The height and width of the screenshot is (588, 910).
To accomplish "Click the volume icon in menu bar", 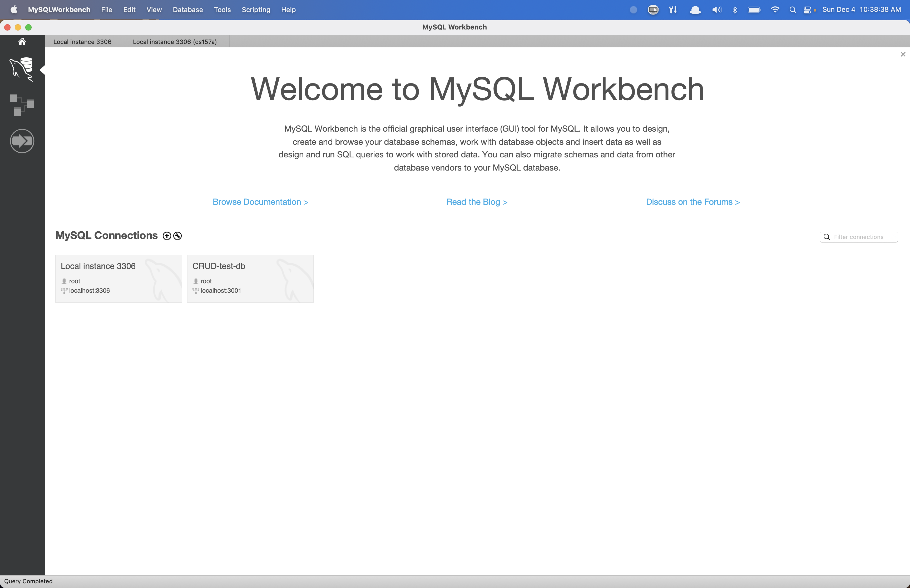I will 716,9.
